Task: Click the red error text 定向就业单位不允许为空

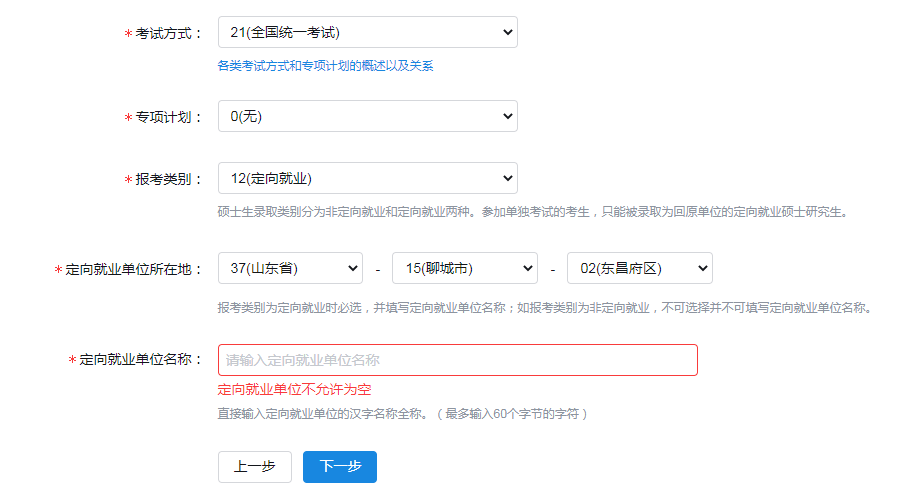Action: click(294, 390)
